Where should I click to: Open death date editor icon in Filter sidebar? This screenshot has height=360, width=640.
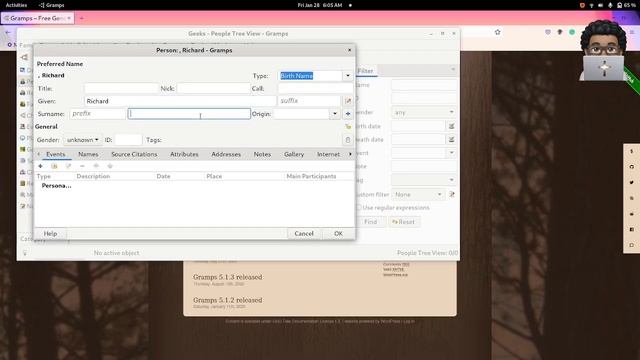[451, 140]
